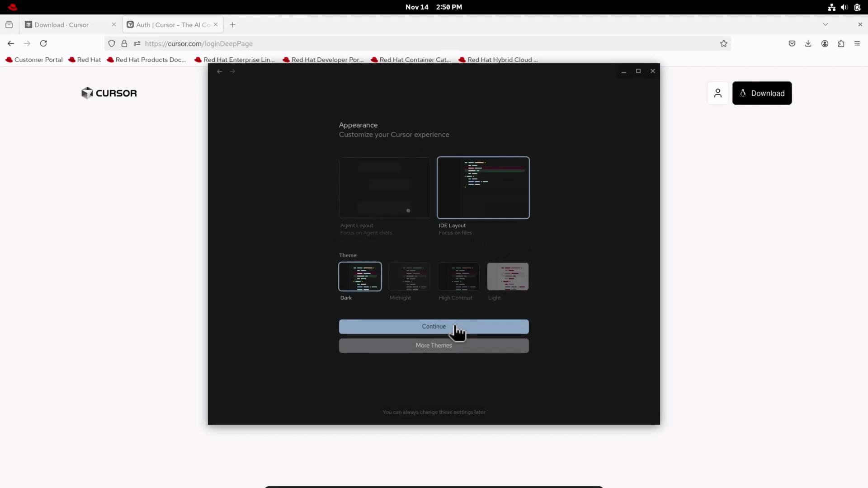Select the Agent Layout option
The height and width of the screenshot is (488, 868).
tap(384, 188)
